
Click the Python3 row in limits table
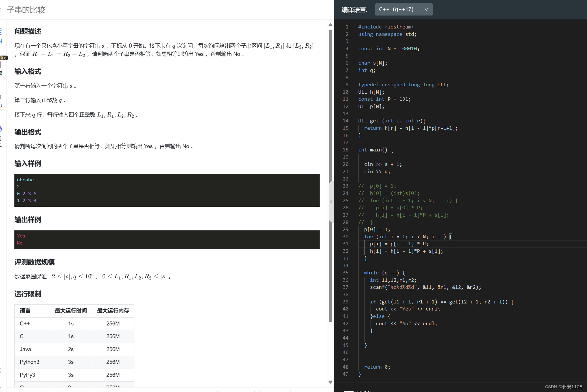click(29, 362)
